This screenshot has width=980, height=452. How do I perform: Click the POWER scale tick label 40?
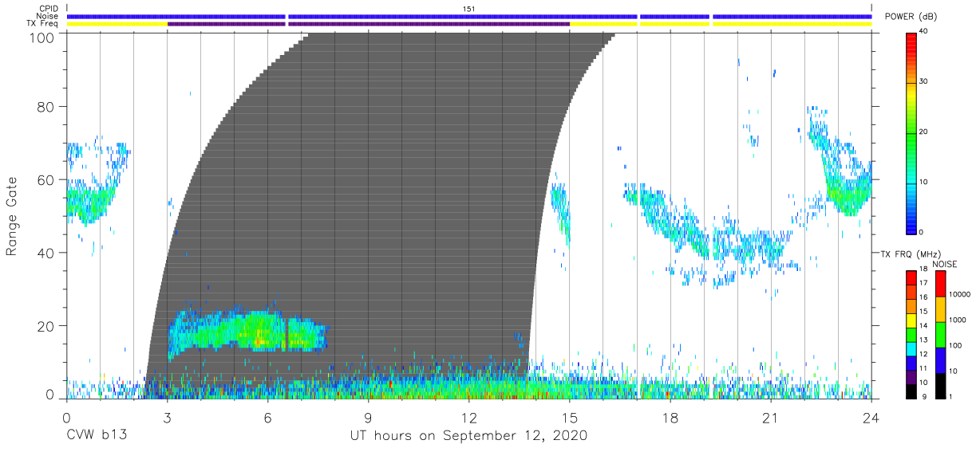point(924,31)
